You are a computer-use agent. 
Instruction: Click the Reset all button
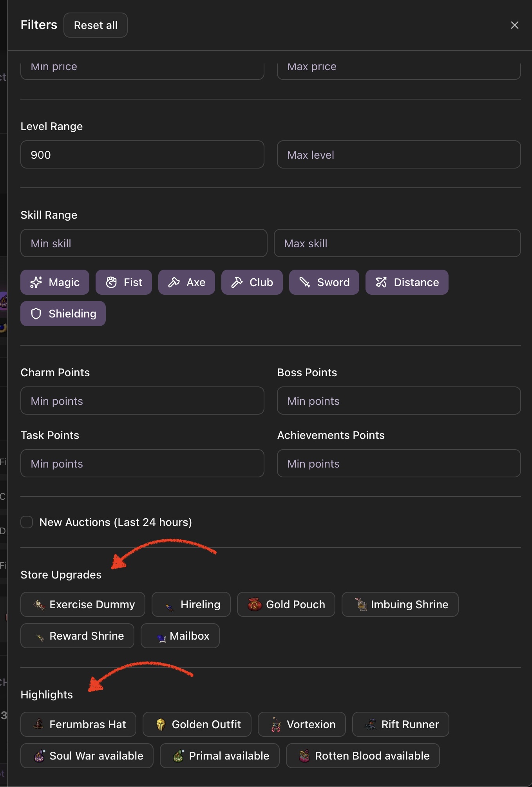(96, 25)
